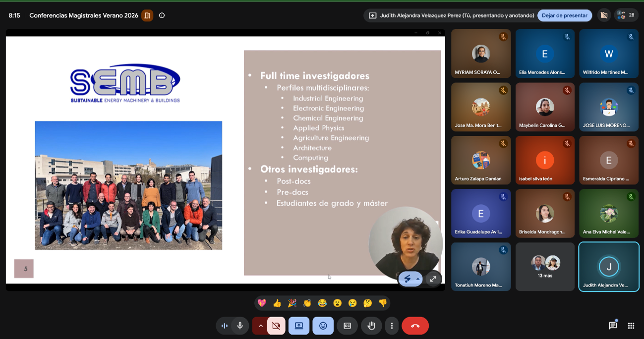
Task: Open the audio settings sound-wave button
Action: click(224, 326)
